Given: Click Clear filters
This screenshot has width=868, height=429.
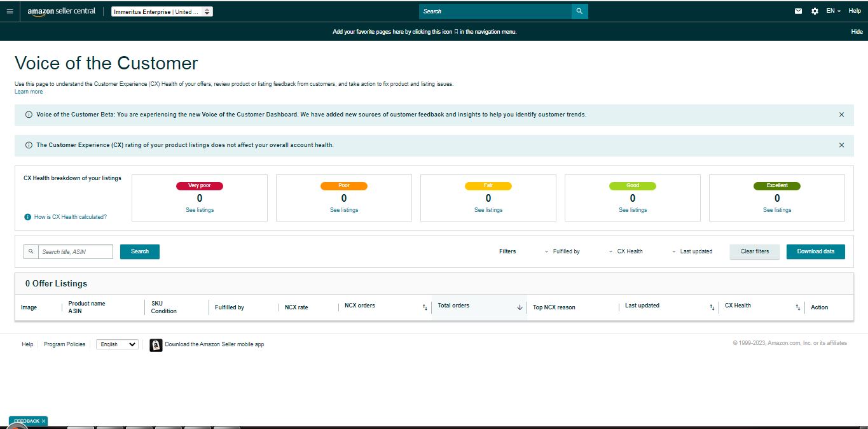Looking at the screenshot, I should (755, 251).
